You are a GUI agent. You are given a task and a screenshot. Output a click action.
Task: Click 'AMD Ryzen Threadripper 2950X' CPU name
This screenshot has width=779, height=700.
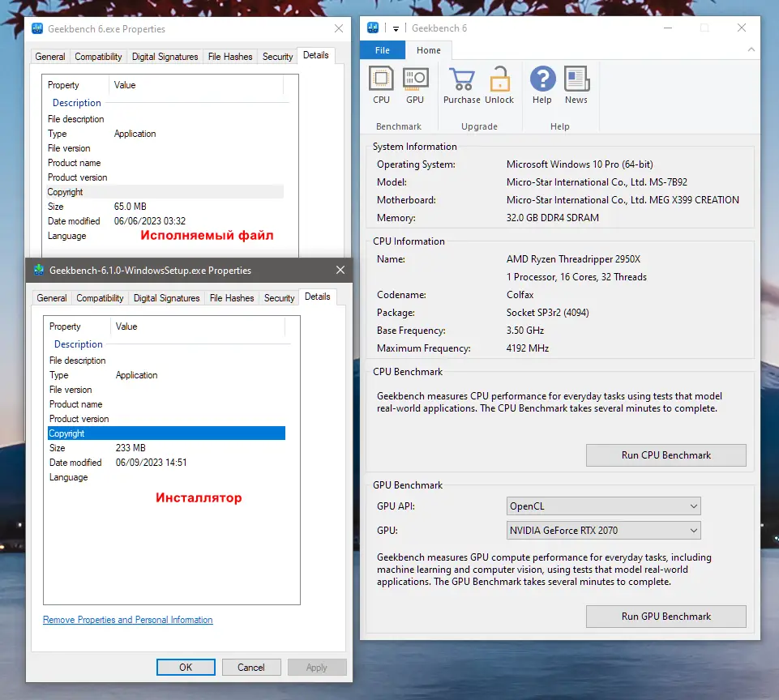573,259
